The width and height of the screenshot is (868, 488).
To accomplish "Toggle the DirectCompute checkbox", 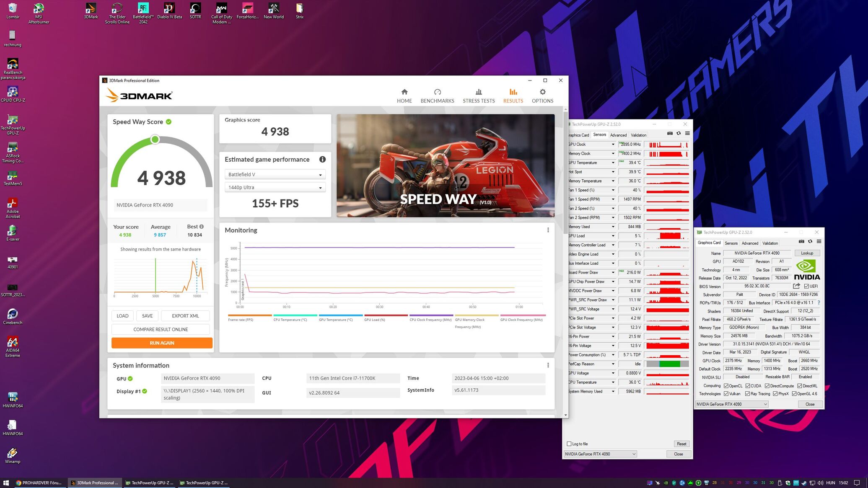I will pyautogui.click(x=767, y=386).
